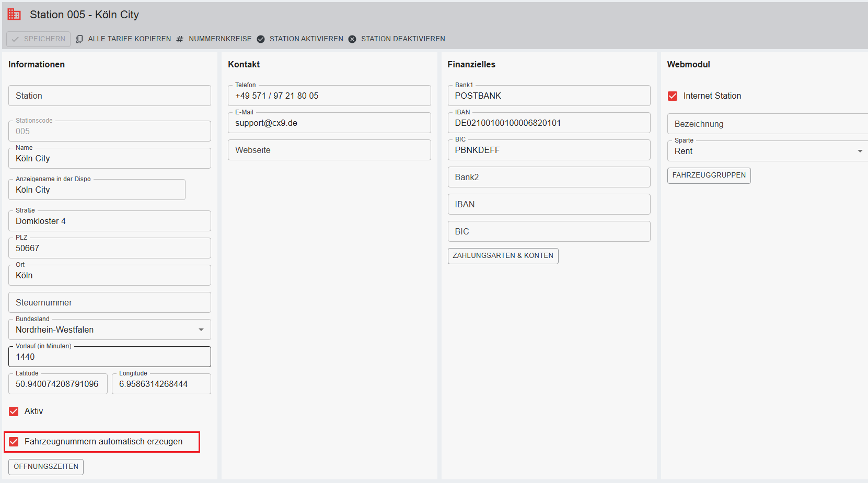Open the Öffnungszeiten dialog

[46, 467]
